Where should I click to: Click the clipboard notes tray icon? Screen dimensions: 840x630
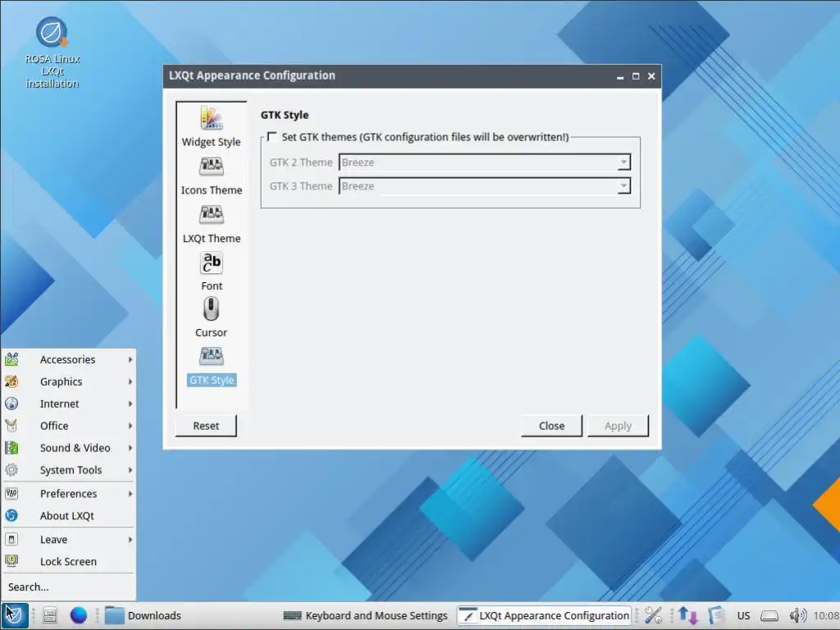click(x=715, y=615)
